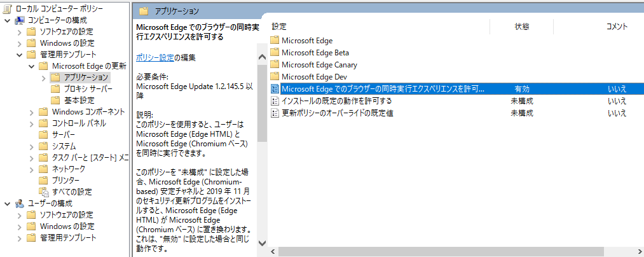Sort by the コメント column header

pos(617,27)
